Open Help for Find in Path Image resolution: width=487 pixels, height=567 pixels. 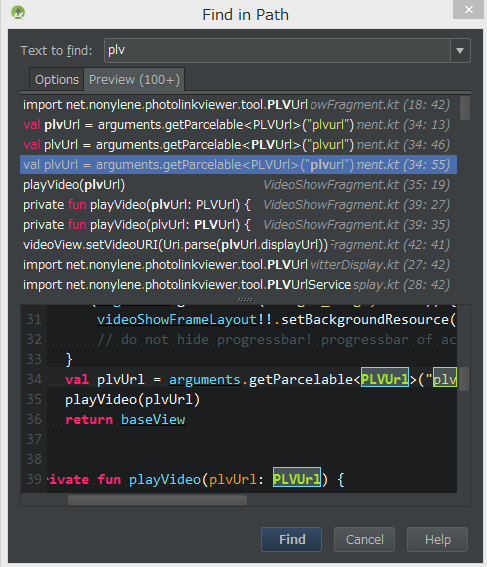(x=437, y=540)
